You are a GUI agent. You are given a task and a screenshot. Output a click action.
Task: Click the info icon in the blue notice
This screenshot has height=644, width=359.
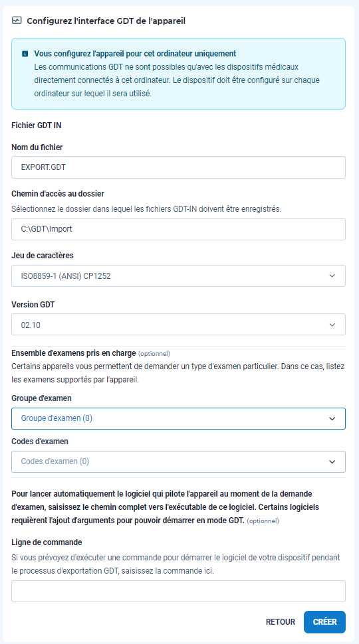pos(25,54)
